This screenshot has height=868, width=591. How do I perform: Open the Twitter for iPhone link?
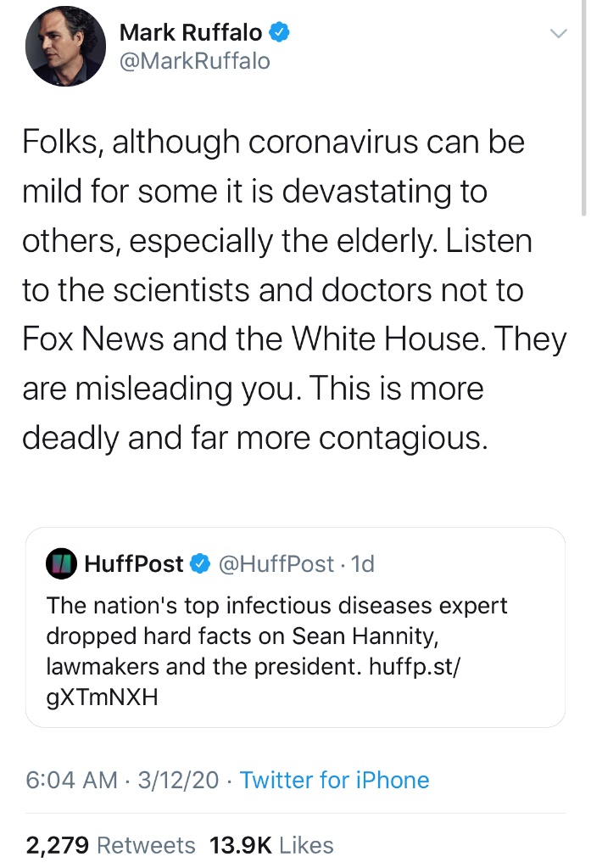[x=335, y=780]
